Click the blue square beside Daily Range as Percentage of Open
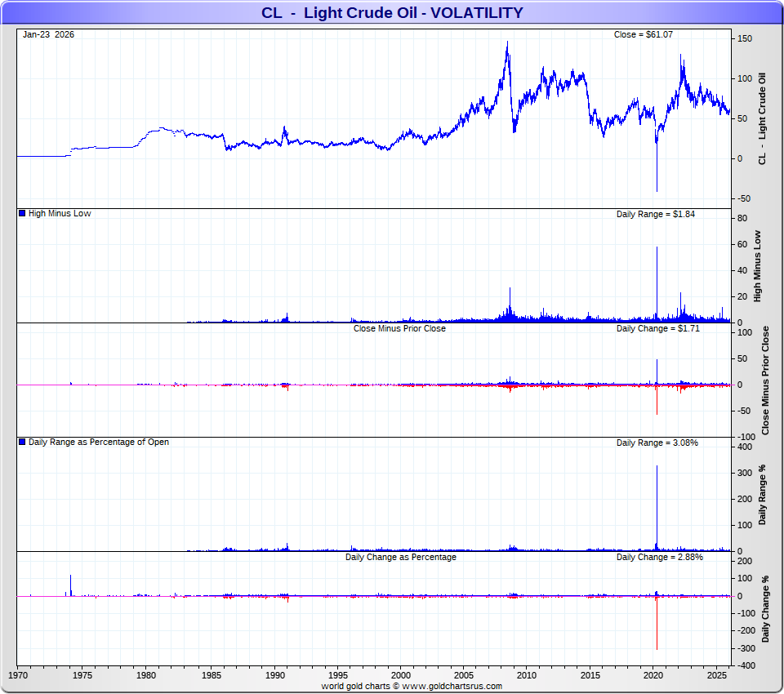Screen dimensions: 784x694 [x=22, y=443]
